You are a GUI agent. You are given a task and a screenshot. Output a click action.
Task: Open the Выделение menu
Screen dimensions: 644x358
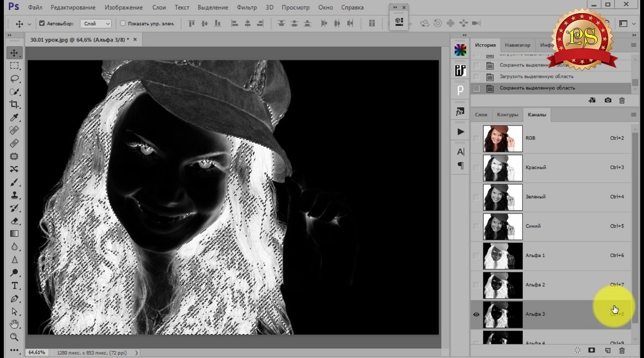pyautogui.click(x=212, y=8)
